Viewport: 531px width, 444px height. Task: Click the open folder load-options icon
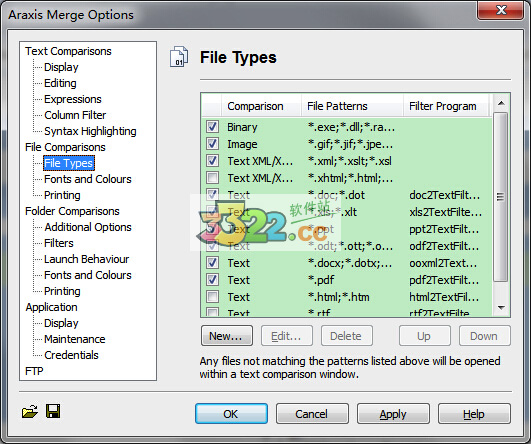pyautogui.click(x=29, y=411)
